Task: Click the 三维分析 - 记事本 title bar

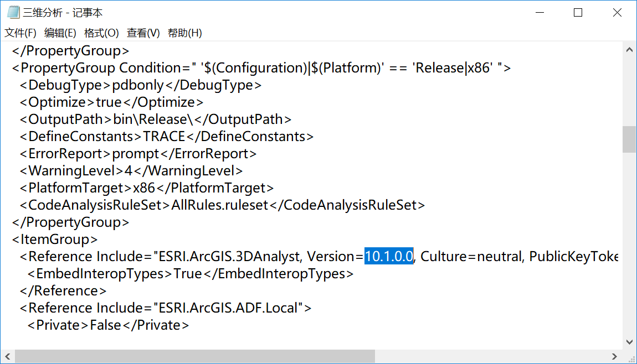Action: click(277, 13)
